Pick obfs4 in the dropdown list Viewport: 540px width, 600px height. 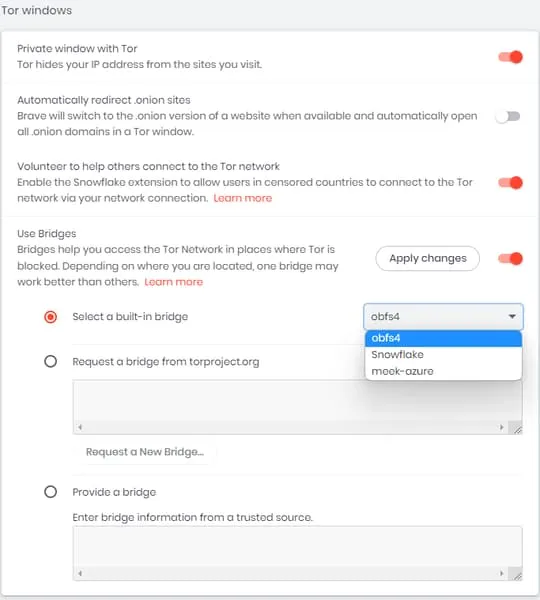(443, 338)
